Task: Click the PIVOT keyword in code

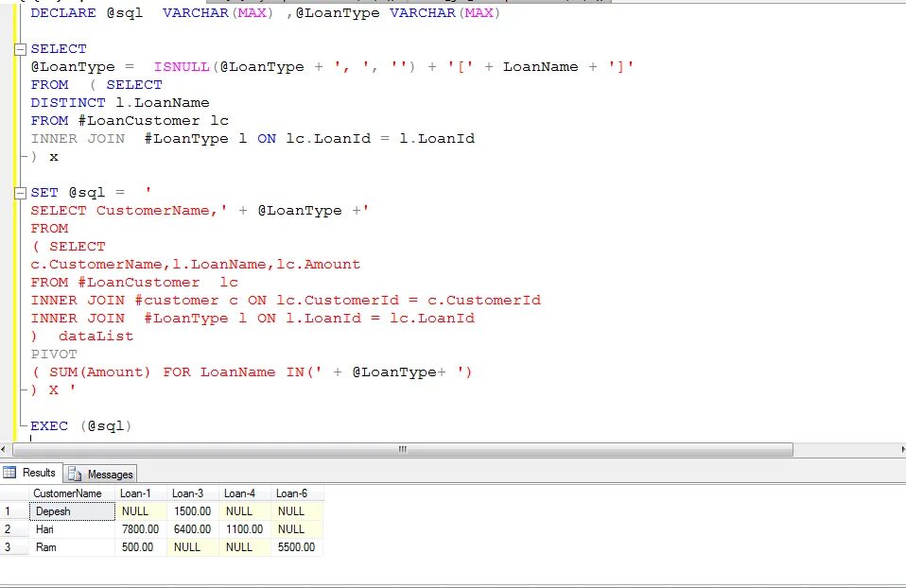Action: [54, 355]
